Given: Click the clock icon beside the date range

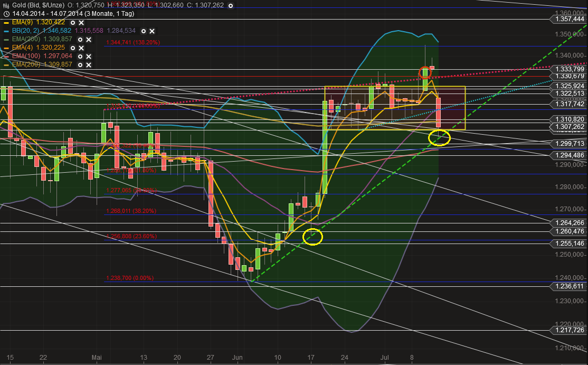Looking at the screenshot, I should 6,13.
